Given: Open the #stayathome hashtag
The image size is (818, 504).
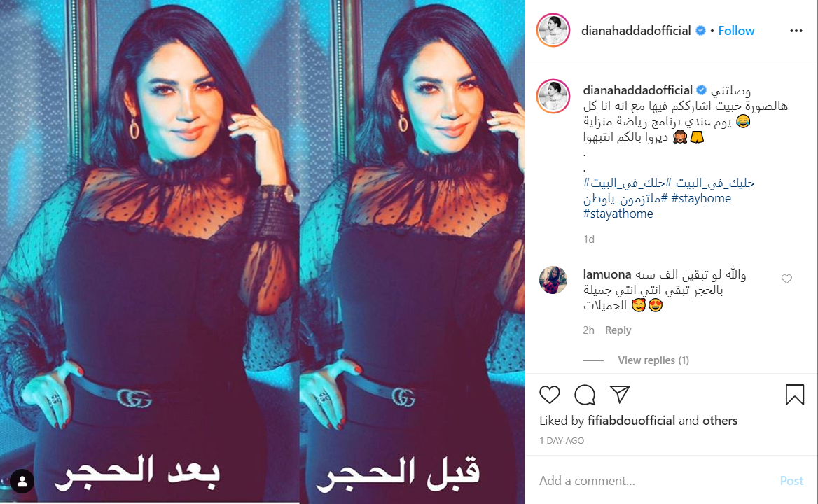Looking at the screenshot, I should coord(618,213).
